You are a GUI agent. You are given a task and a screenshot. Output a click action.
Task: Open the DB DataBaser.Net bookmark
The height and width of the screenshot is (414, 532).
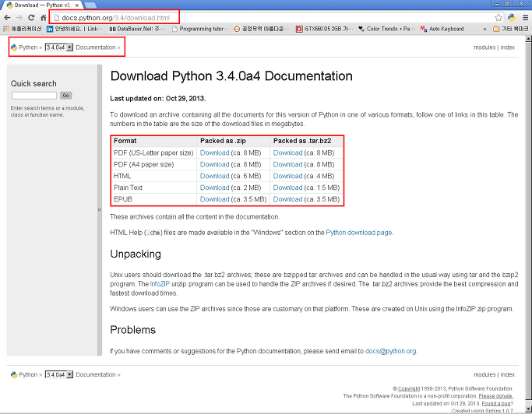click(137, 29)
